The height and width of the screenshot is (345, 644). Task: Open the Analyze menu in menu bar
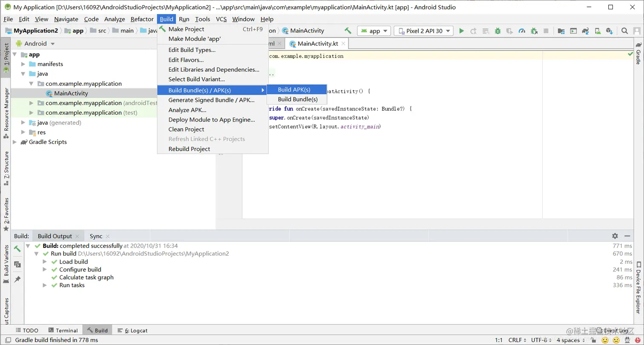(x=115, y=19)
